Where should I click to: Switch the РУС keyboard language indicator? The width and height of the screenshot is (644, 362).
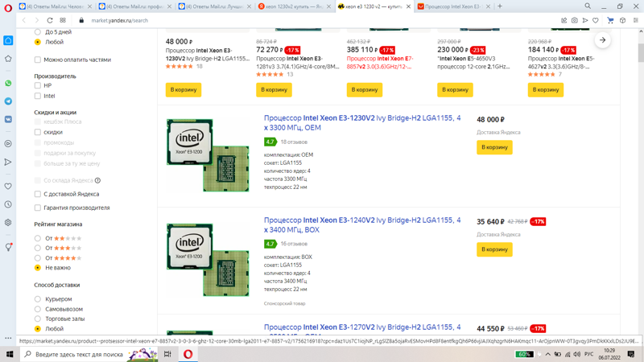coord(588,354)
